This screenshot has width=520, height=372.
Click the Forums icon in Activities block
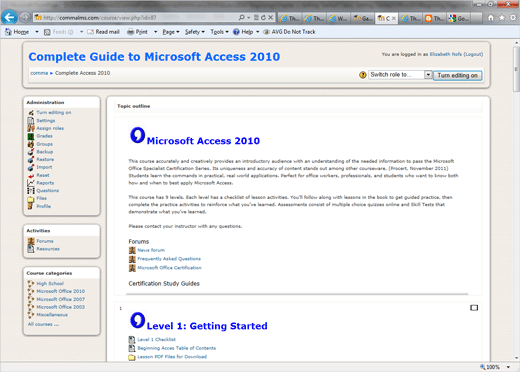tap(31, 241)
